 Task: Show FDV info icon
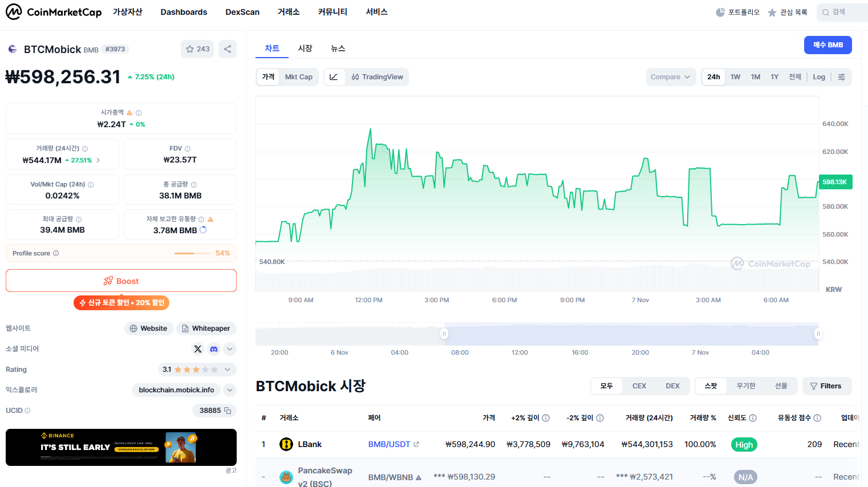(188, 148)
